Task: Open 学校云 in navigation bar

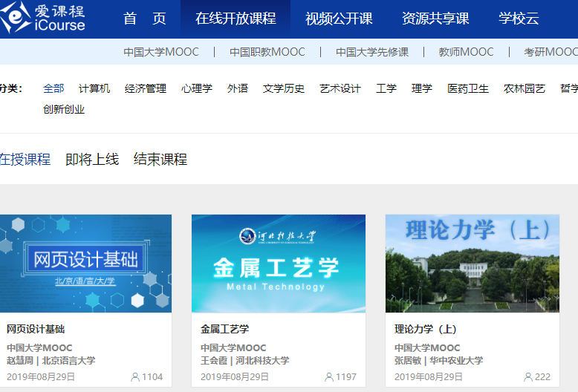Action: (x=519, y=19)
